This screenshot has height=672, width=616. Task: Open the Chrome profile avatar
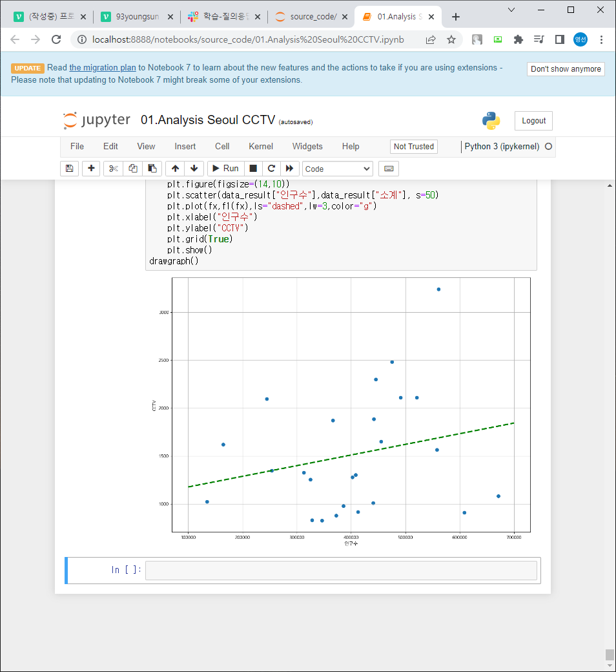580,39
